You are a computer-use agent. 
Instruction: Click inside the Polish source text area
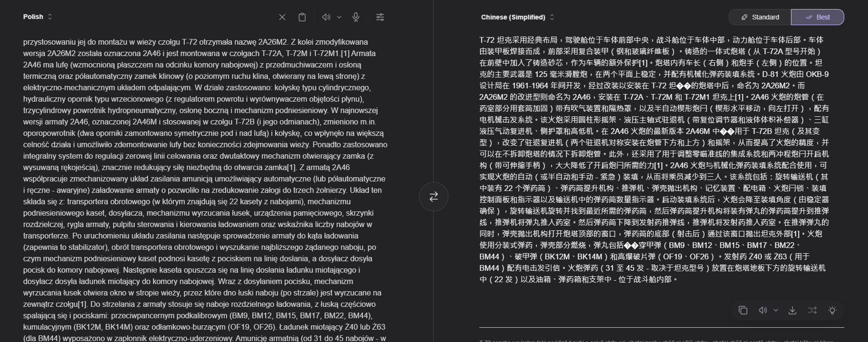(204, 190)
